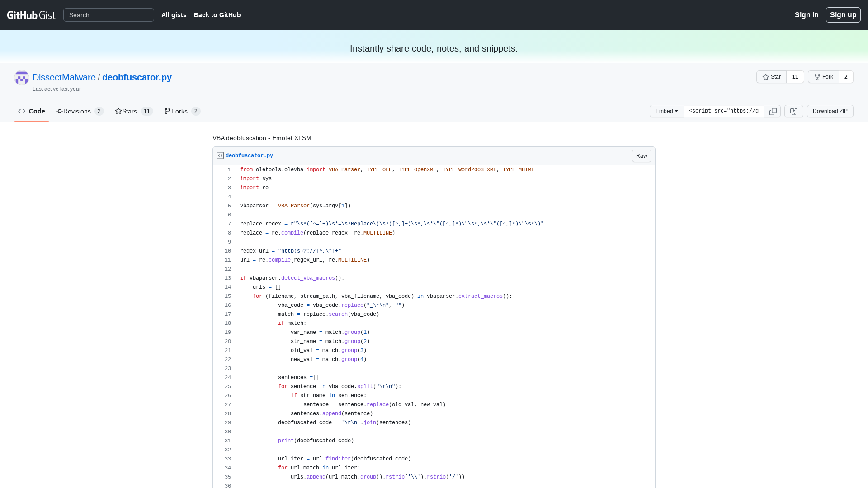Fork this gist
868x488 pixels.
[823, 77]
